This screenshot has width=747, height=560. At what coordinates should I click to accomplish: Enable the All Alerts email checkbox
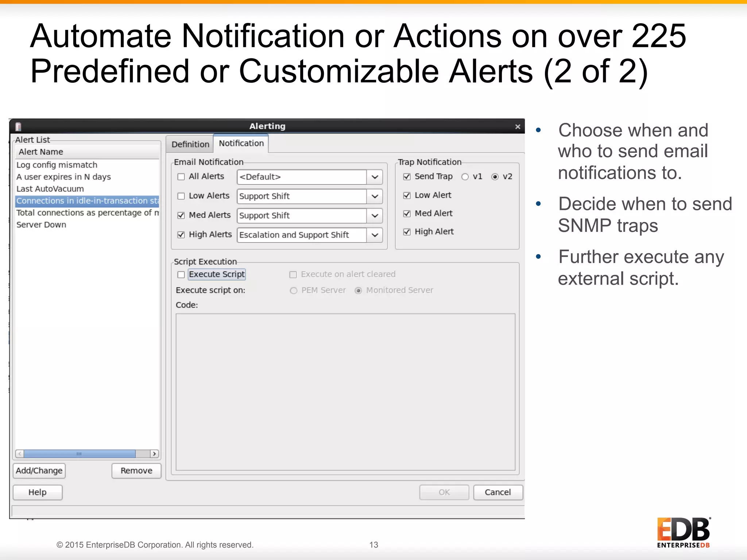point(181,177)
